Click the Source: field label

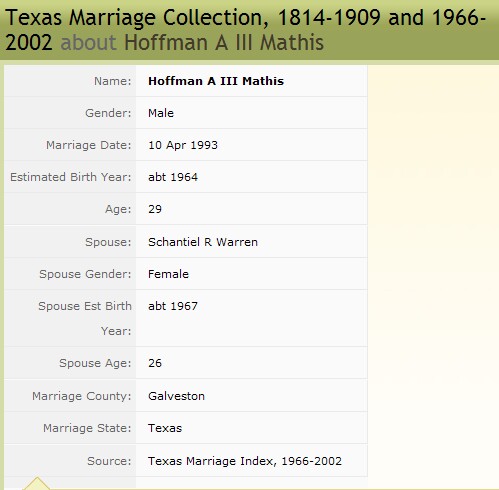click(109, 461)
